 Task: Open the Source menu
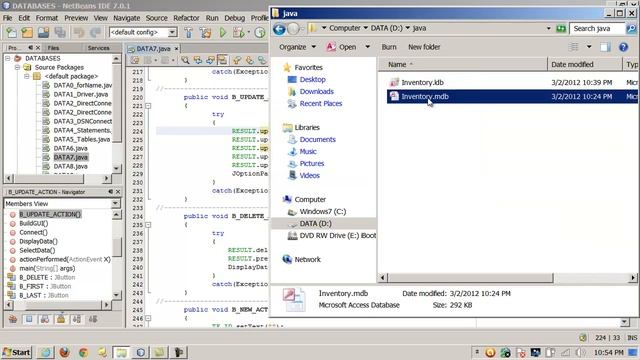157,18
